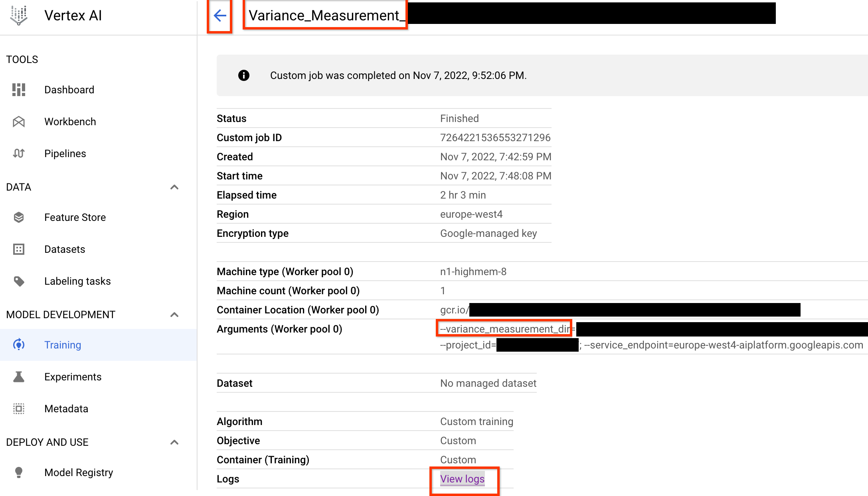
Task: Select the Training tab under Model Development
Action: tap(63, 345)
